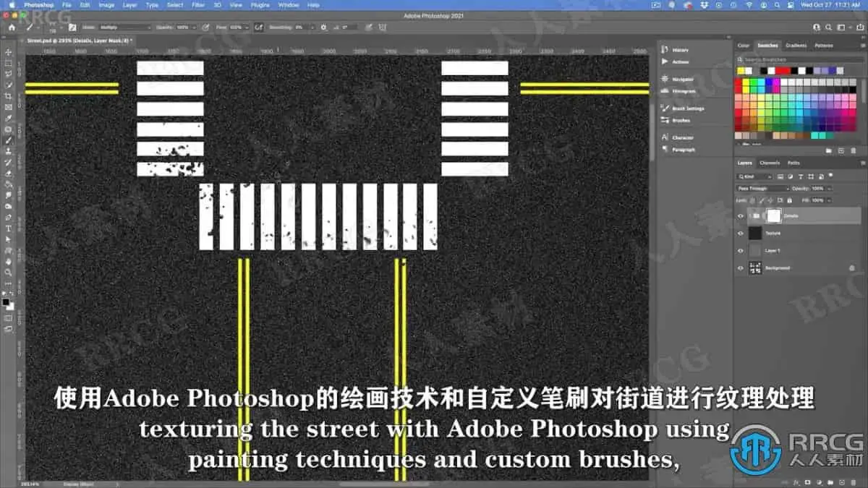Select the Type tool
Screen dimensions: 868x488
point(9,228)
